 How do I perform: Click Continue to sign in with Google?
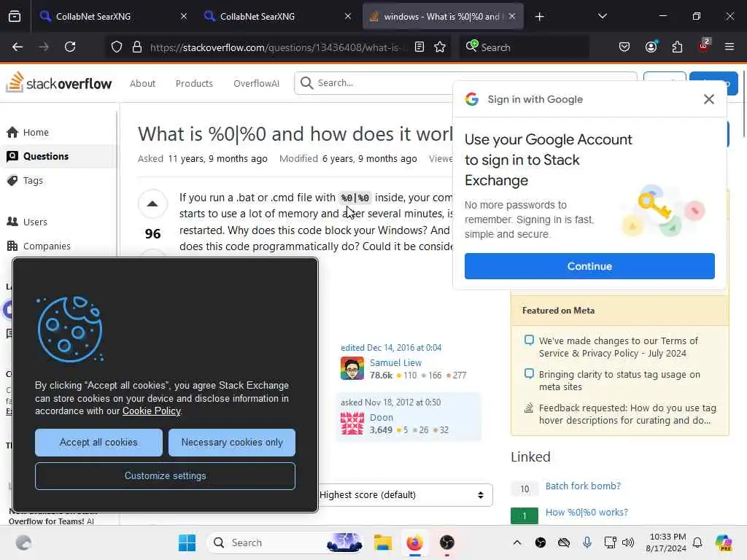(x=589, y=266)
